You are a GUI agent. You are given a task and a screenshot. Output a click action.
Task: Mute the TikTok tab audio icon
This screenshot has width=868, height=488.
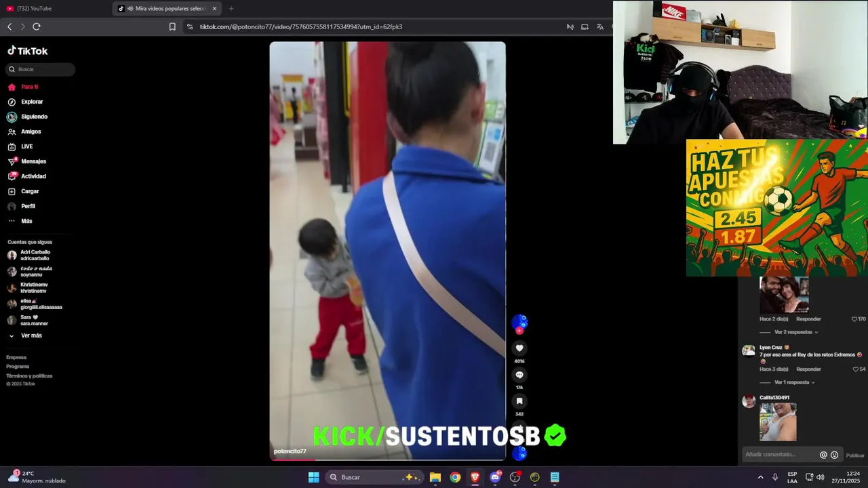130,9
